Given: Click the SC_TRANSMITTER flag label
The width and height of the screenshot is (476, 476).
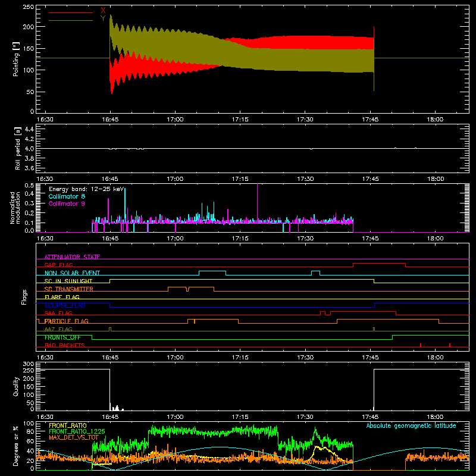Looking at the screenshot, I should (x=69, y=289).
